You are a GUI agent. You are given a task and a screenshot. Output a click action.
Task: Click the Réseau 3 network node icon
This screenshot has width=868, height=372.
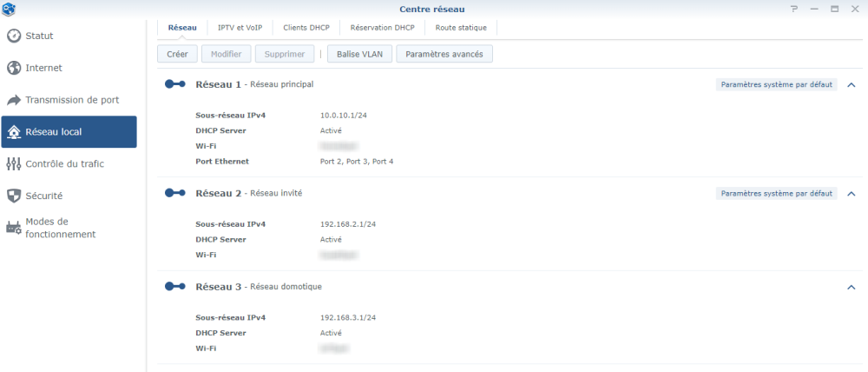[175, 287]
